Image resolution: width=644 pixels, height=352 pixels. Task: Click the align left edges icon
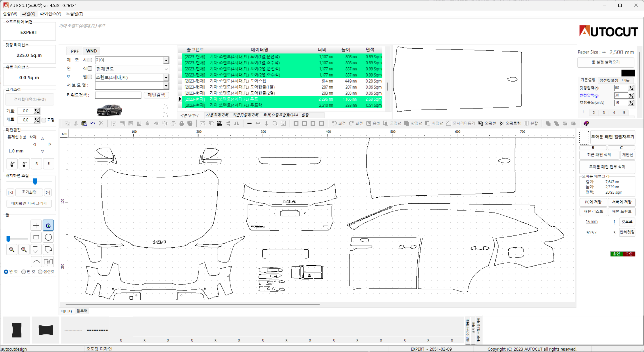[114, 123]
